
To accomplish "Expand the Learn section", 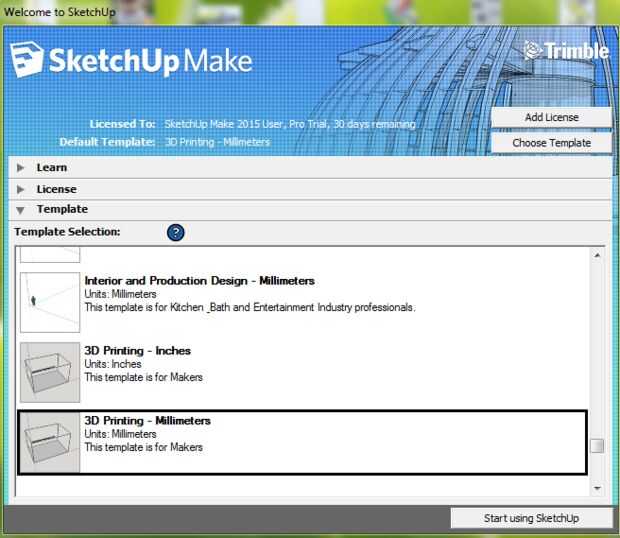I will (21, 168).
